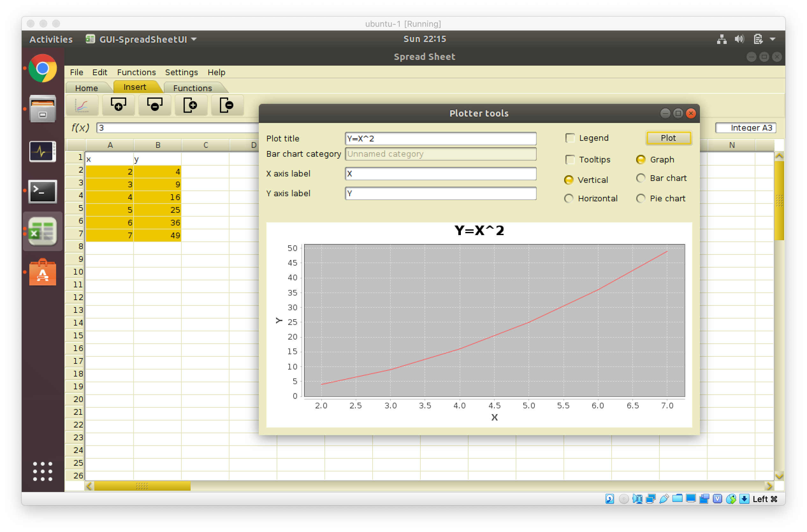Click the Plot title input field

tap(440, 139)
